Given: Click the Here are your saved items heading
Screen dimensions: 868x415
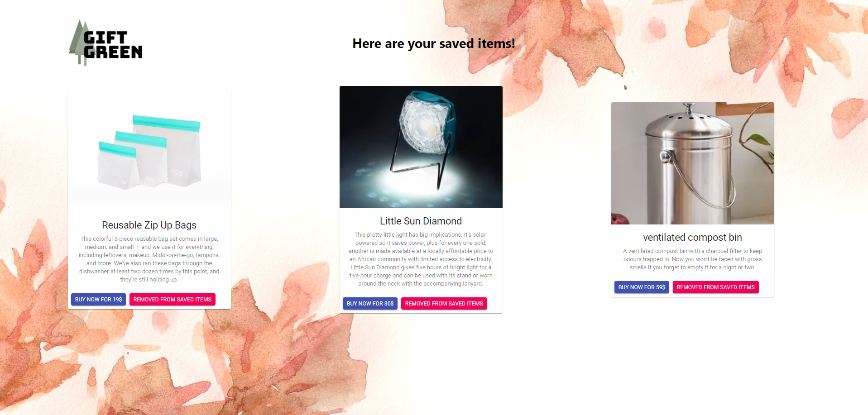Looking at the screenshot, I should [434, 43].
